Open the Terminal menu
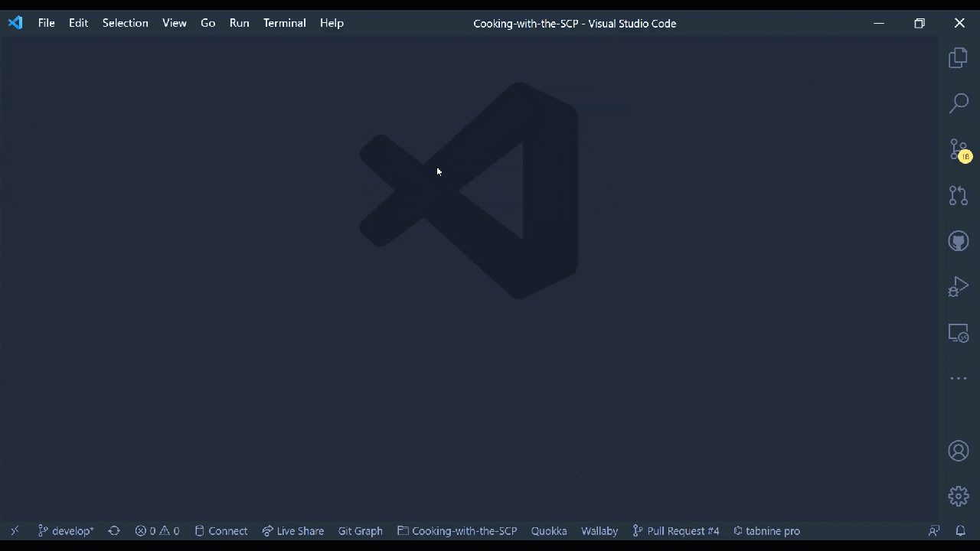 click(x=285, y=23)
